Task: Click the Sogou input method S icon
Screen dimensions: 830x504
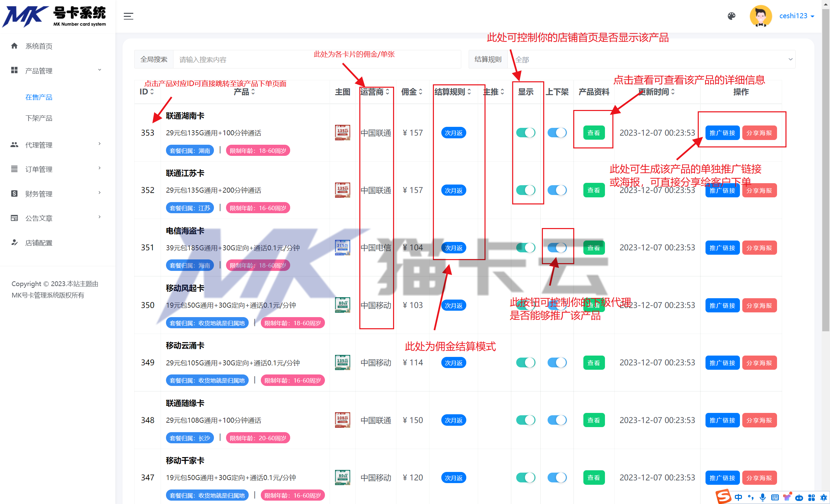Action: tap(723, 497)
